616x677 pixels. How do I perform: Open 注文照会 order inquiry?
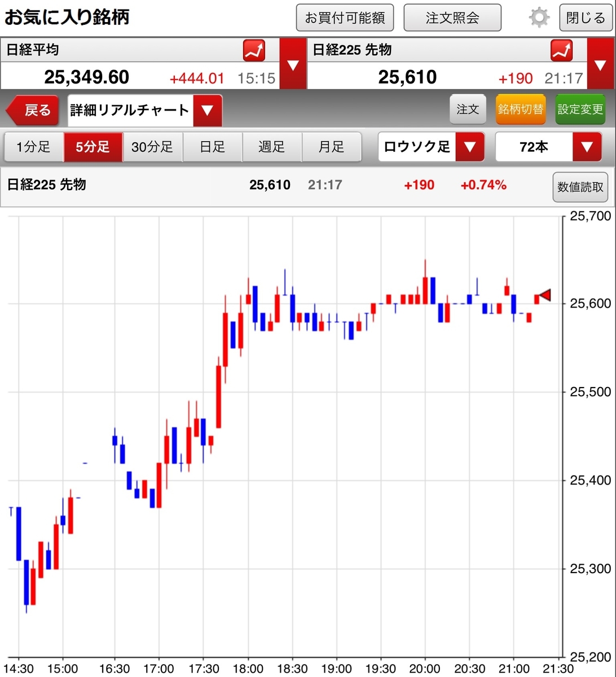(452, 17)
